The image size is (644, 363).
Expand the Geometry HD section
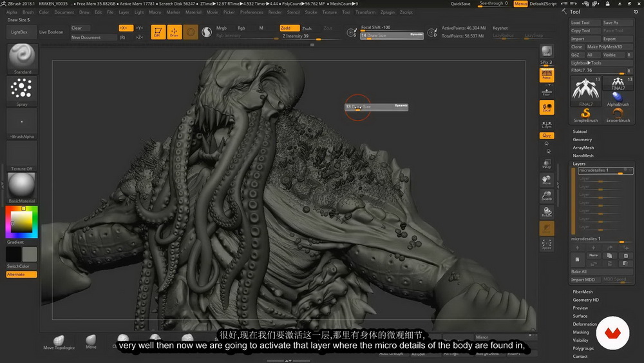585,300
